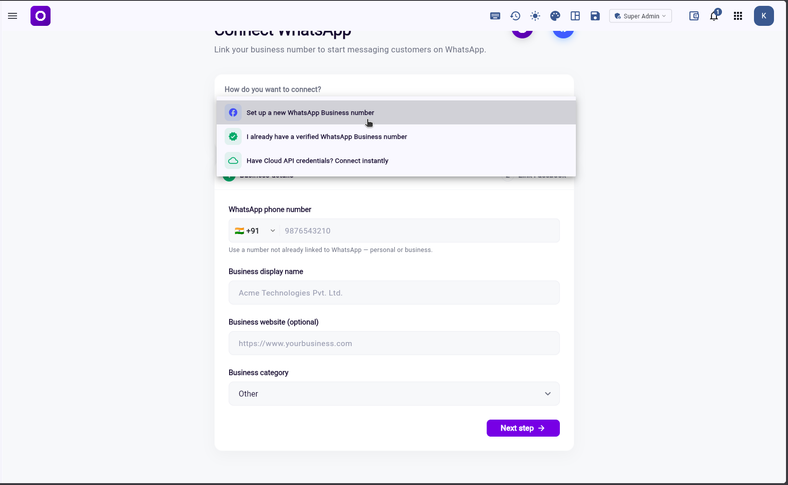The width and height of the screenshot is (788, 485).
Task: Open the Business category dropdown
Action: (x=394, y=394)
